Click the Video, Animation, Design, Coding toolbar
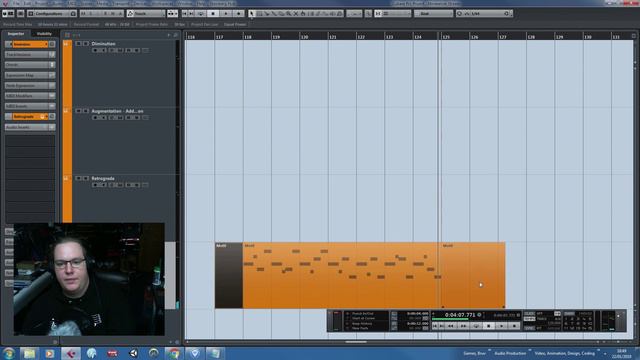640x360 pixels. (x=564, y=353)
